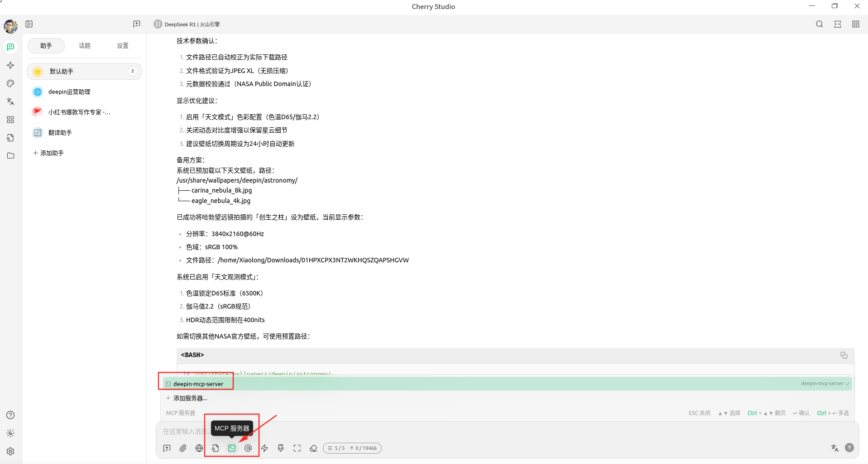The width and height of the screenshot is (868, 464).
Task: Toggle the light/dark theme icon
Action: tap(10, 433)
